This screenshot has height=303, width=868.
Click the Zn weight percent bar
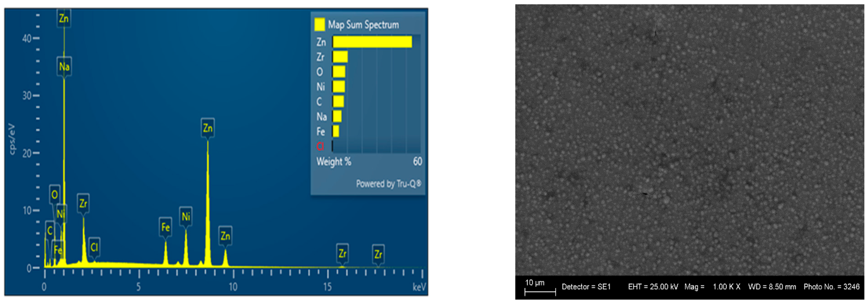[x=372, y=42]
